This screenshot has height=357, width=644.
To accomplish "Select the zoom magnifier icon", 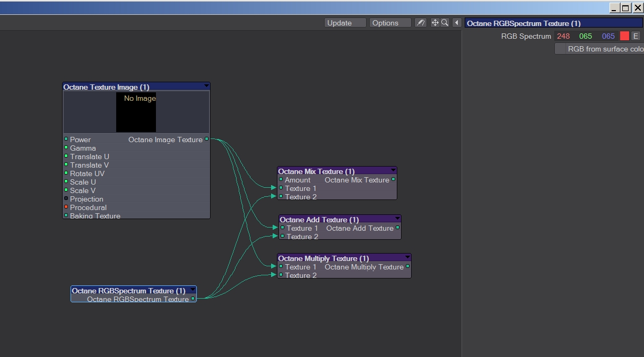I will pos(445,23).
